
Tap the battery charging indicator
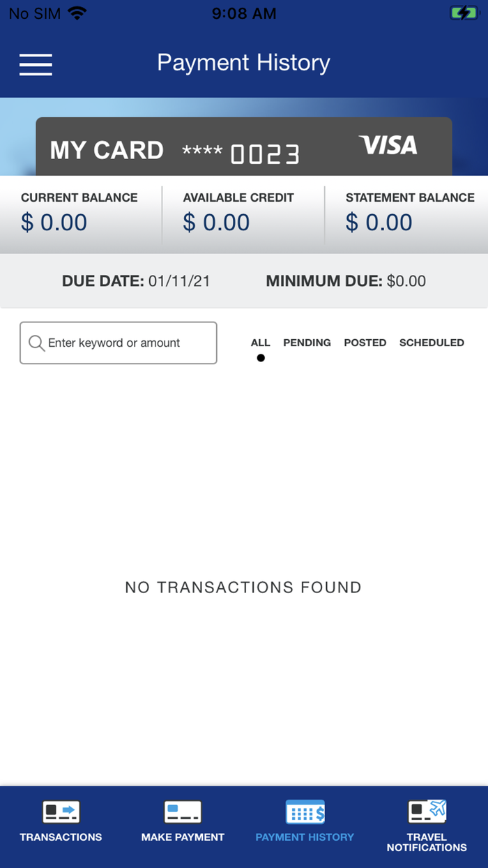(x=465, y=12)
